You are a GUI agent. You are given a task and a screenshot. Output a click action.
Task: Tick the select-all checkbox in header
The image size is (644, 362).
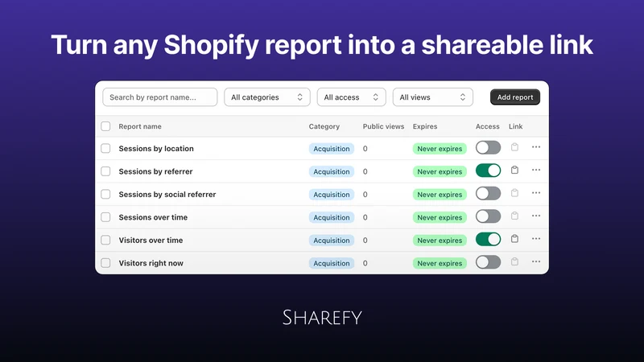[x=105, y=126]
